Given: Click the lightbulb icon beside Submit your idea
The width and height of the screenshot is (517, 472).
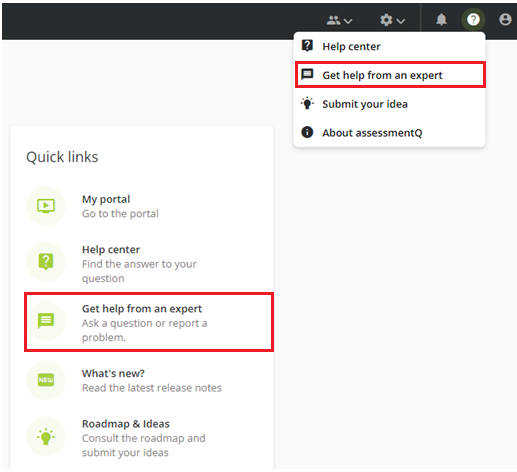Looking at the screenshot, I should tap(307, 103).
